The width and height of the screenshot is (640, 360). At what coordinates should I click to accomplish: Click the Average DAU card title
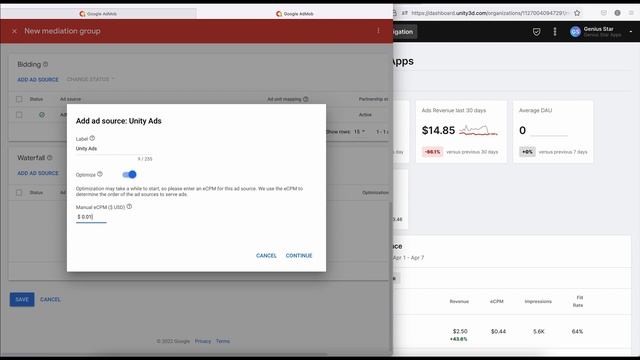(x=535, y=111)
